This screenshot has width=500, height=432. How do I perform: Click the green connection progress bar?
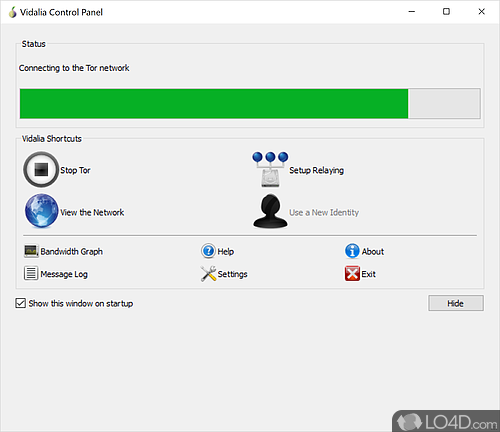pyautogui.click(x=250, y=103)
